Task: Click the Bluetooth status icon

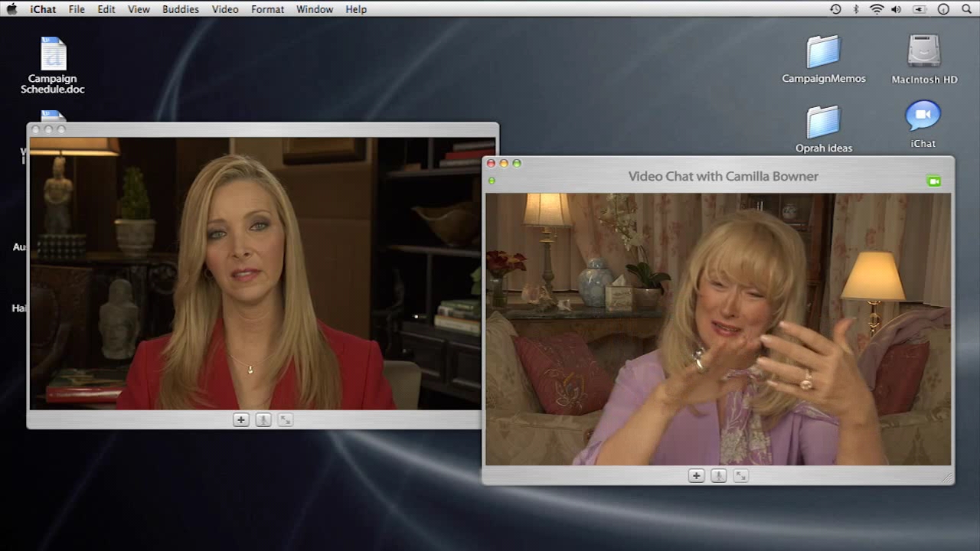Action: tap(856, 9)
